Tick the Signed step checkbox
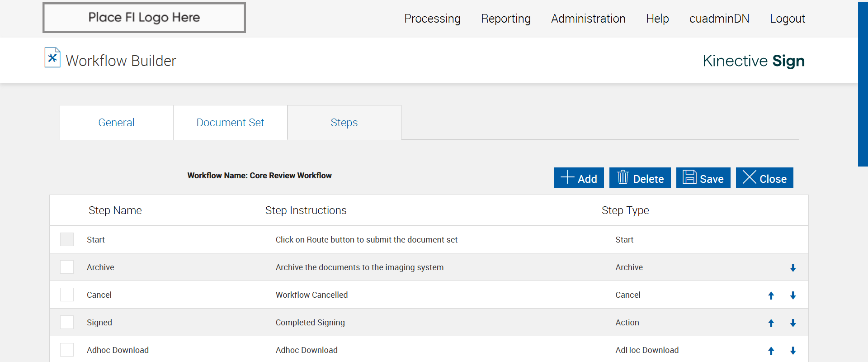 [67, 322]
